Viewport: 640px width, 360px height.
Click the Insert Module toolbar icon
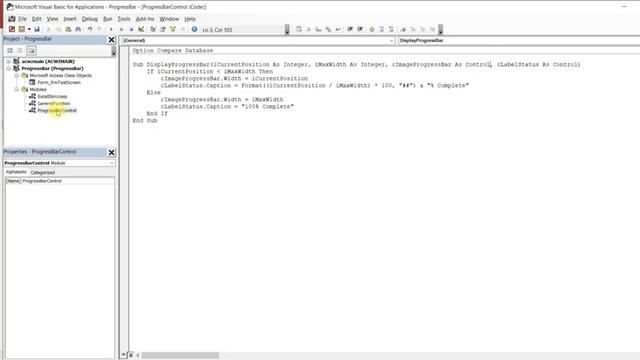pyautogui.click(x=22, y=29)
